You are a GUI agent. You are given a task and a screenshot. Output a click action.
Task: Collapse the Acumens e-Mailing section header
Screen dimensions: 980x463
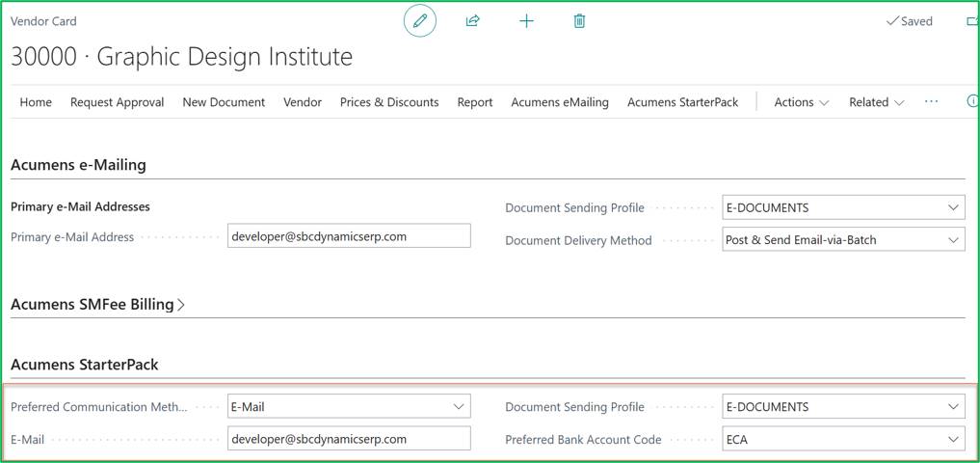78,165
